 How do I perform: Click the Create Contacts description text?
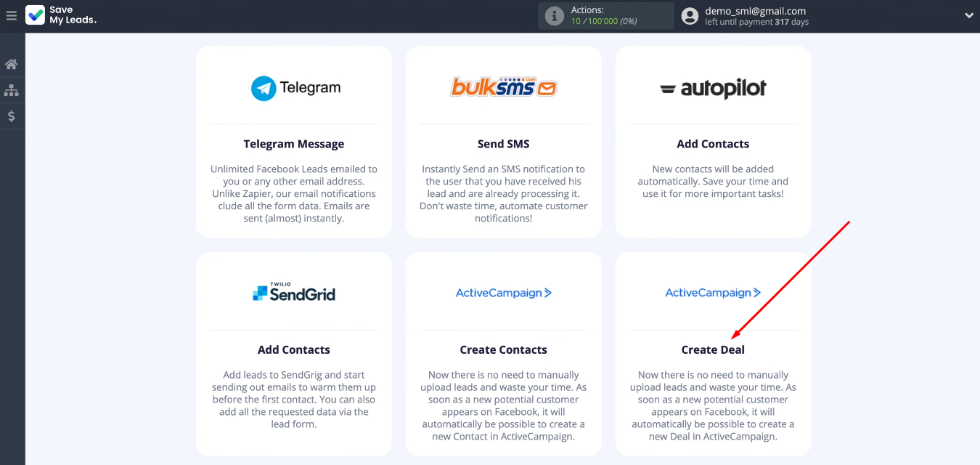pyautogui.click(x=504, y=405)
